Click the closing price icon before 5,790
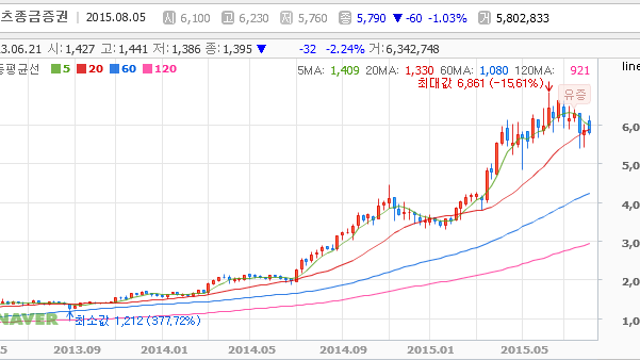 pos(345,18)
